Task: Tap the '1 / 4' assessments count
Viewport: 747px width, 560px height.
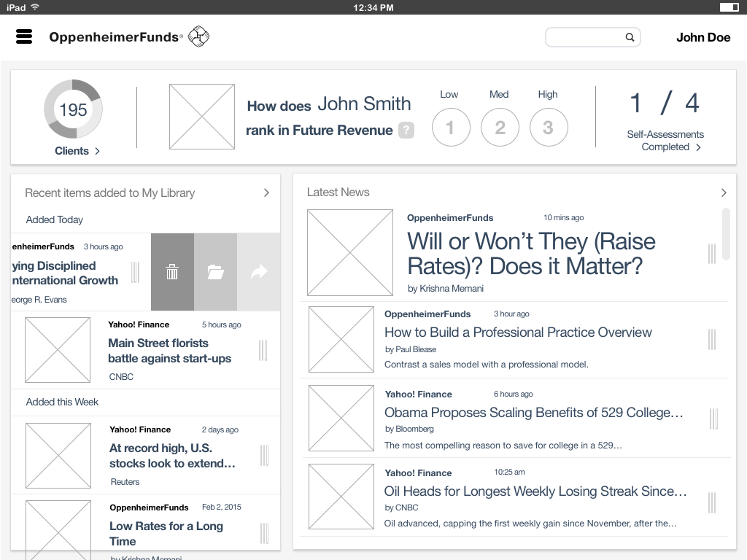Action: (665, 104)
